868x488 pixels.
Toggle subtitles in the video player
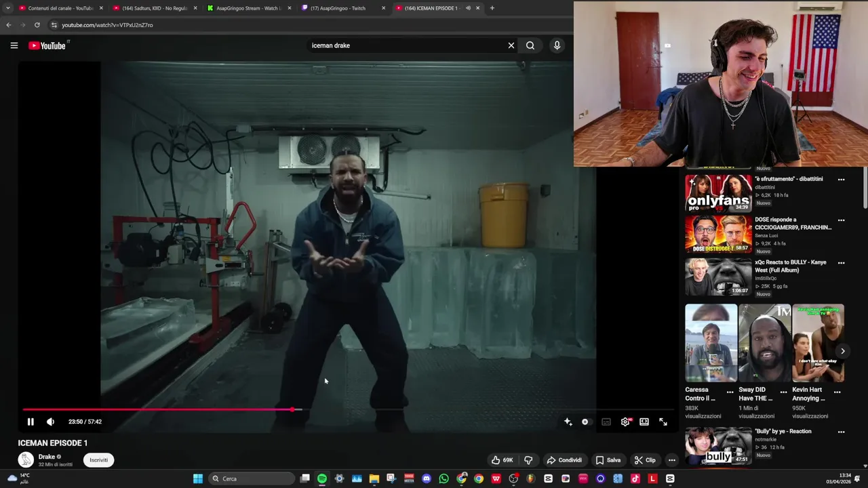pyautogui.click(x=606, y=422)
